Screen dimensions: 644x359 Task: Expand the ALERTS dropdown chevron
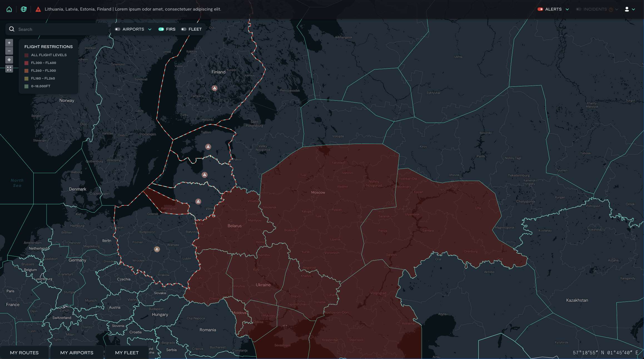coord(567,9)
